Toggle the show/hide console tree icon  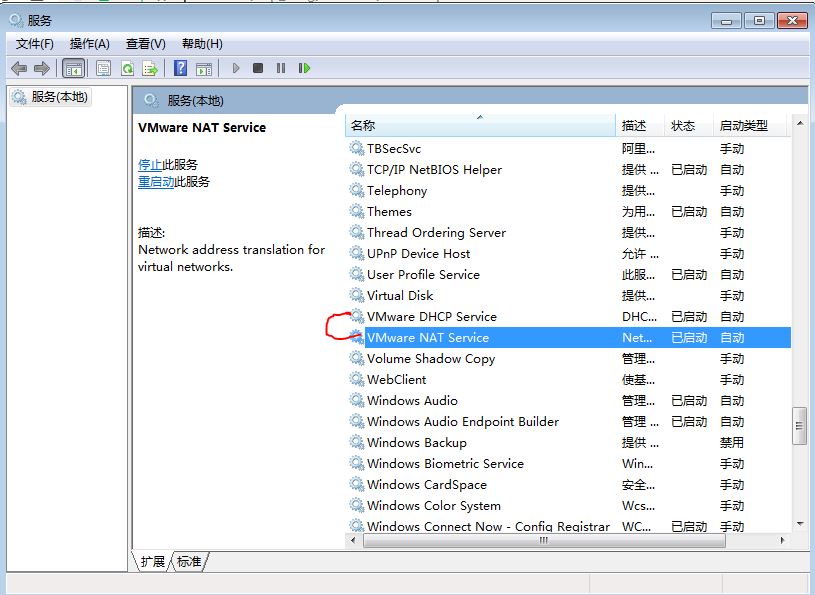[73, 68]
